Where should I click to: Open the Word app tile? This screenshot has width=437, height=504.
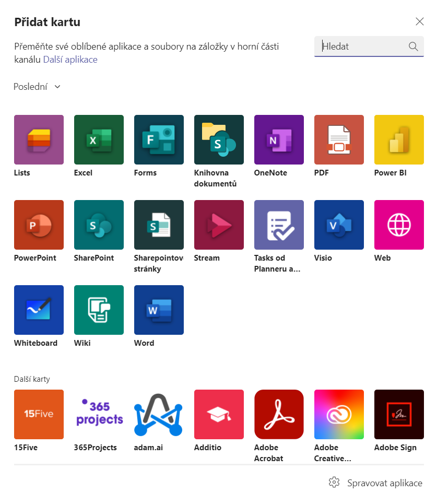159,310
